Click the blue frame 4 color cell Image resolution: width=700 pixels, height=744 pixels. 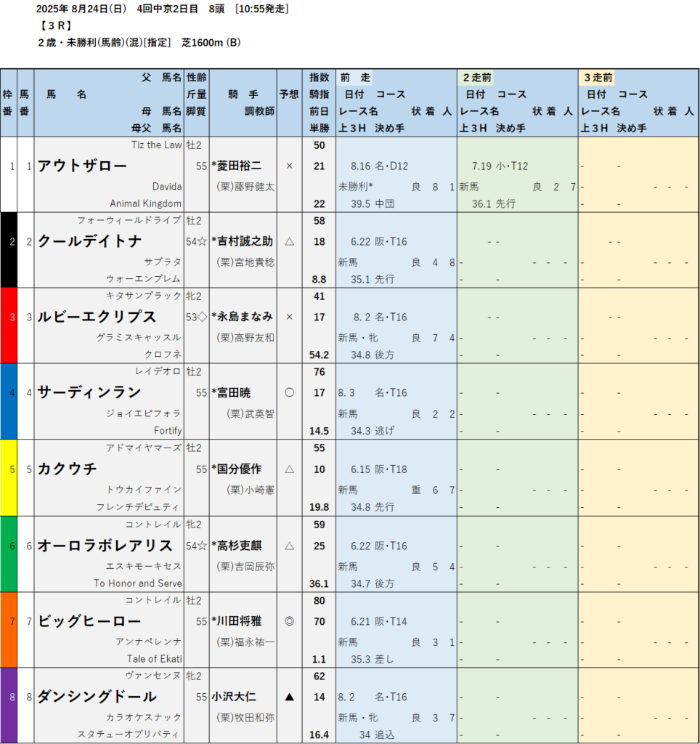[x=9, y=401]
